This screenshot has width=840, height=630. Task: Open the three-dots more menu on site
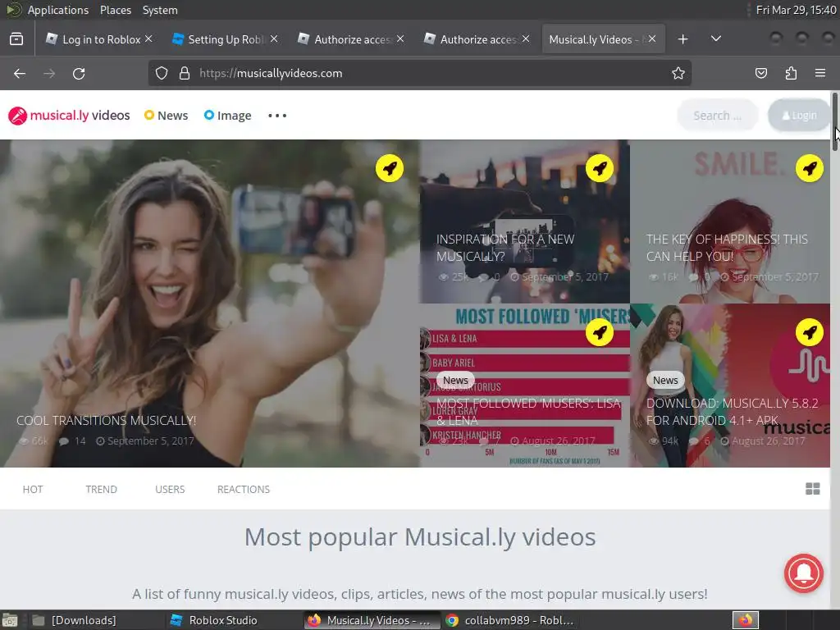pyautogui.click(x=277, y=116)
